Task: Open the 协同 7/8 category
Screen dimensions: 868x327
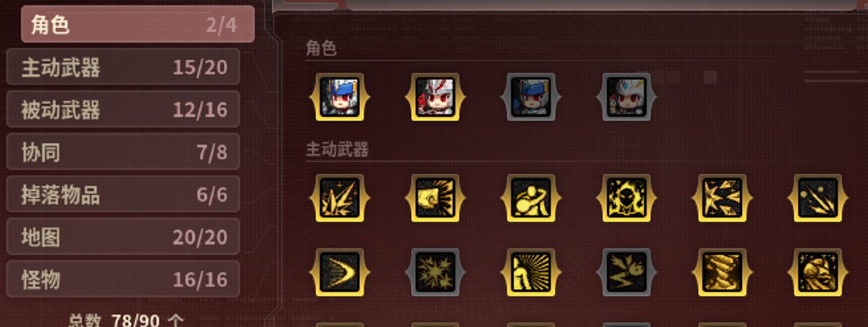Action: pyautogui.click(x=123, y=151)
